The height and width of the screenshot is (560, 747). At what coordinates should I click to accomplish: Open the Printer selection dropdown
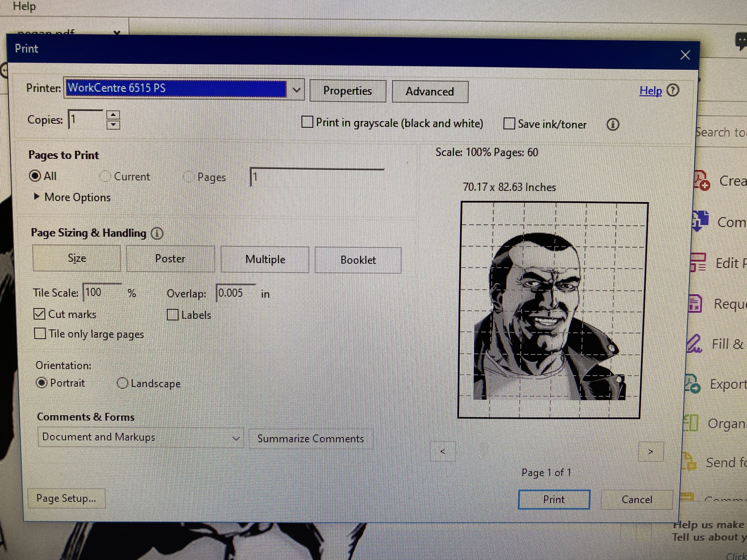pyautogui.click(x=296, y=90)
